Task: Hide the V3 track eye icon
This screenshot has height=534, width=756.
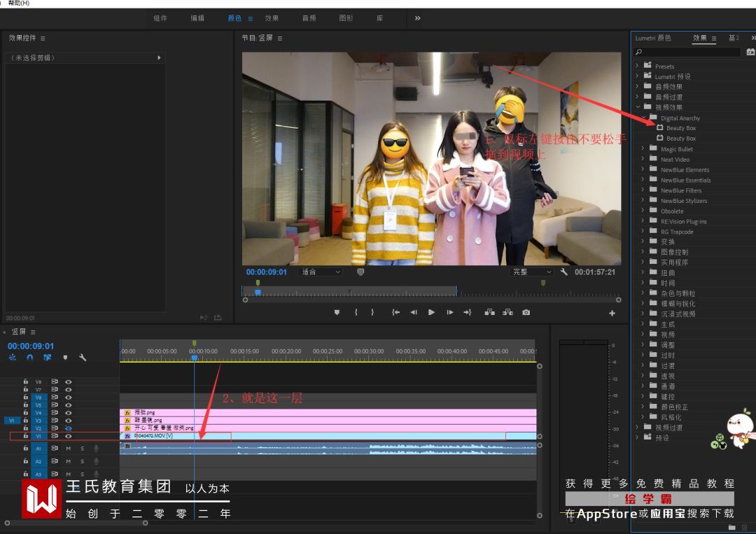Action: coord(69,420)
